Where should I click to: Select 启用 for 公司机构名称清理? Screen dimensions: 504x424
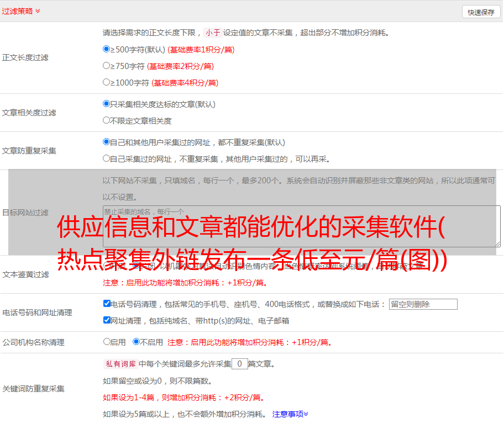(107, 342)
